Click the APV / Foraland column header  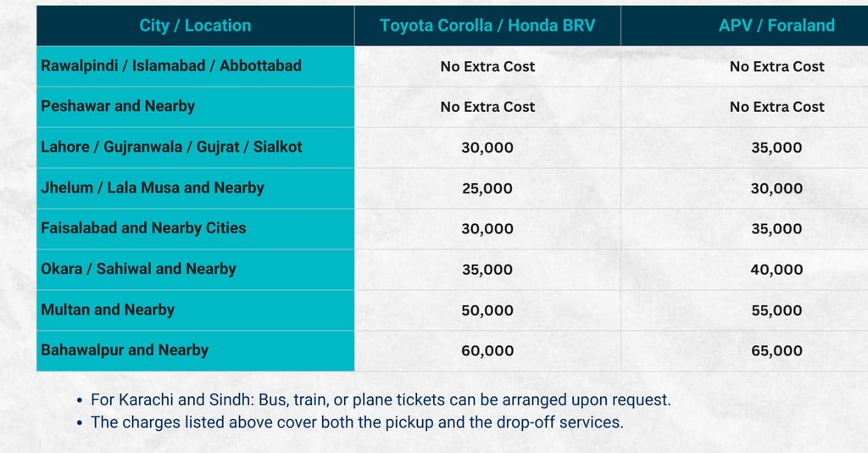(776, 25)
